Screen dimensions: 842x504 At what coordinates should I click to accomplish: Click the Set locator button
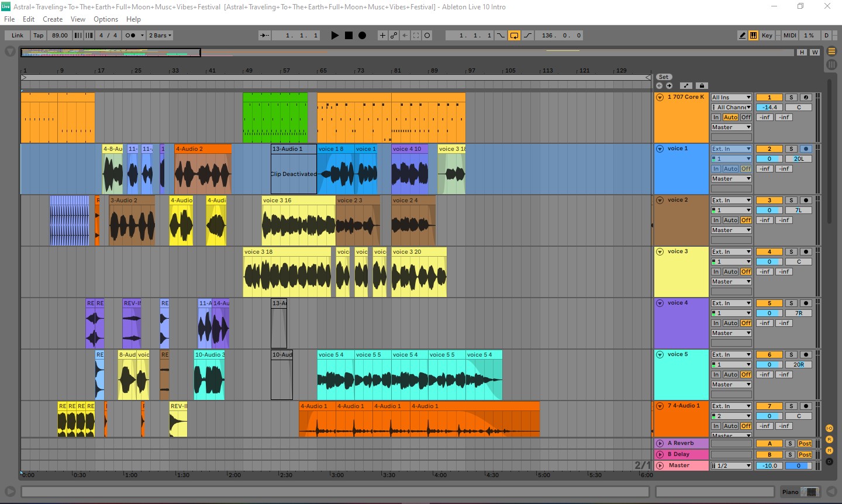pos(664,77)
